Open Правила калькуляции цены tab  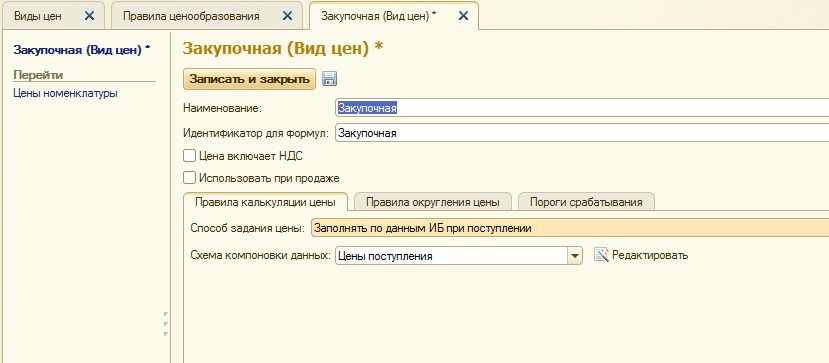(265, 202)
